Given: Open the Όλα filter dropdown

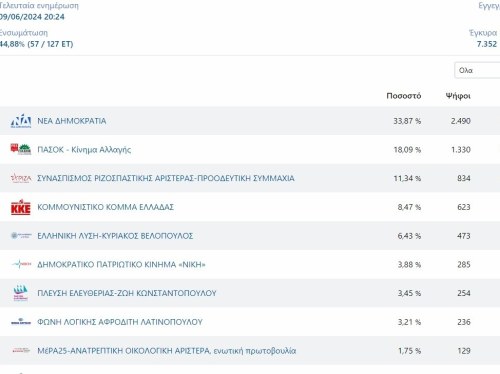Looking at the screenshot, I should point(477,70).
